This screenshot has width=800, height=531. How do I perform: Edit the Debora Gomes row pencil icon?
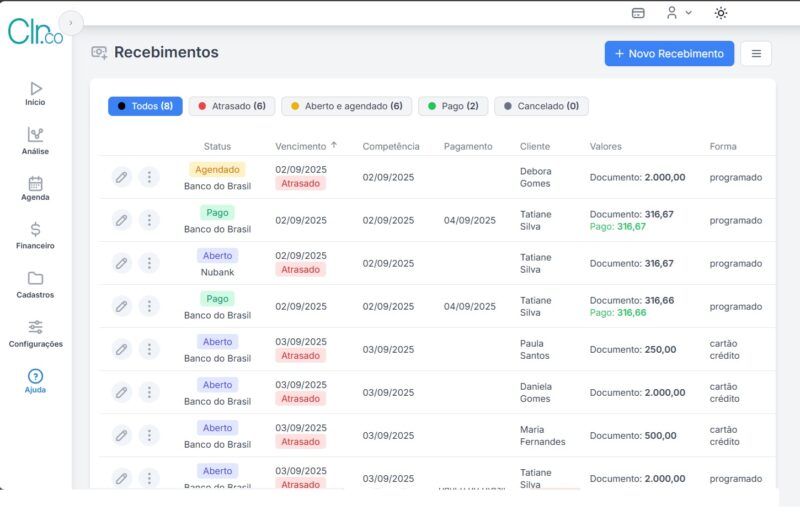[x=121, y=177]
